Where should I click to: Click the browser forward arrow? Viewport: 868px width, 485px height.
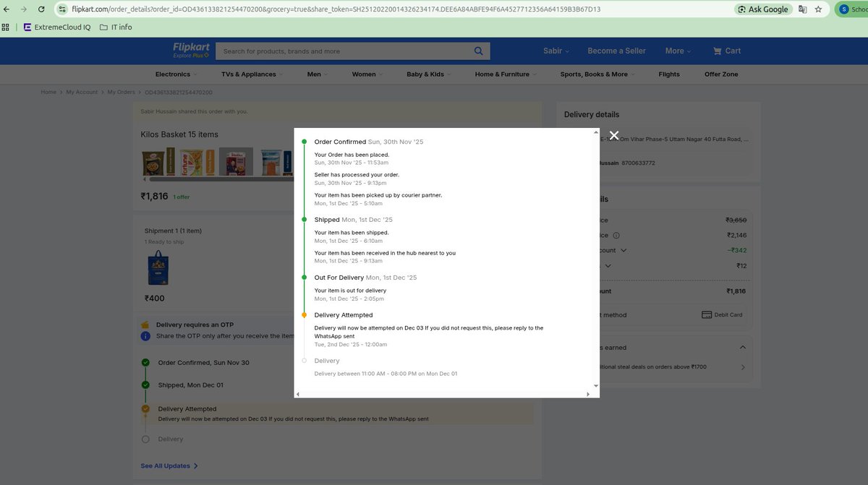coord(23,9)
